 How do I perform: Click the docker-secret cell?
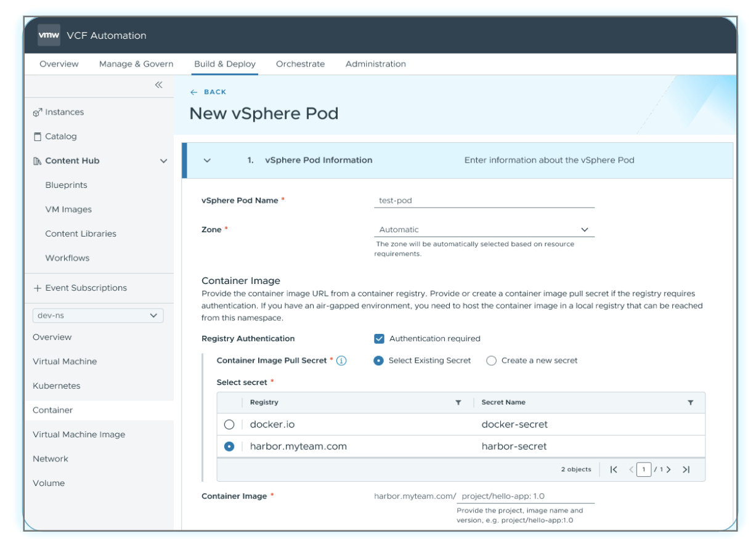514,424
